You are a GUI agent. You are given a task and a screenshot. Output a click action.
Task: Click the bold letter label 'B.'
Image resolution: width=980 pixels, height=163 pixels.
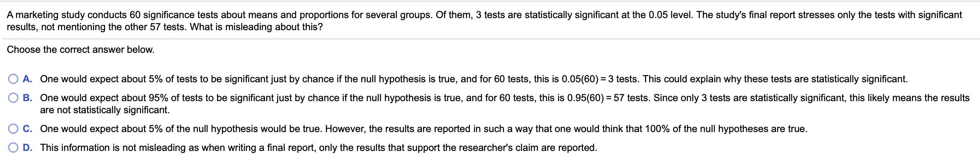click(x=27, y=98)
